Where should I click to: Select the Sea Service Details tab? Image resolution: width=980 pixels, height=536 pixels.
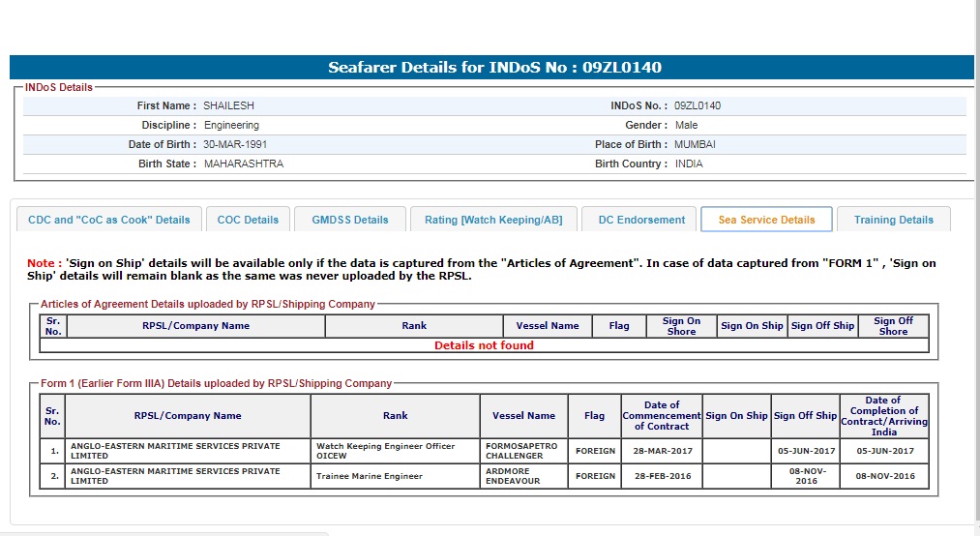click(766, 220)
